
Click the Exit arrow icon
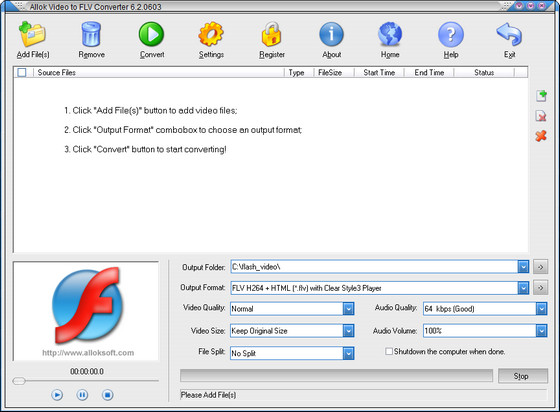[509, 34]
